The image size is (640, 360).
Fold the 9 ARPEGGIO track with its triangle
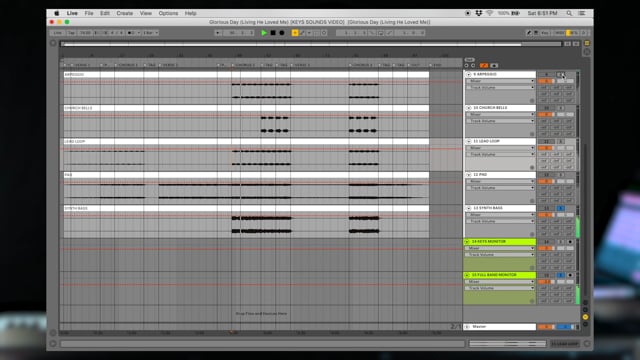click(469, 74)
